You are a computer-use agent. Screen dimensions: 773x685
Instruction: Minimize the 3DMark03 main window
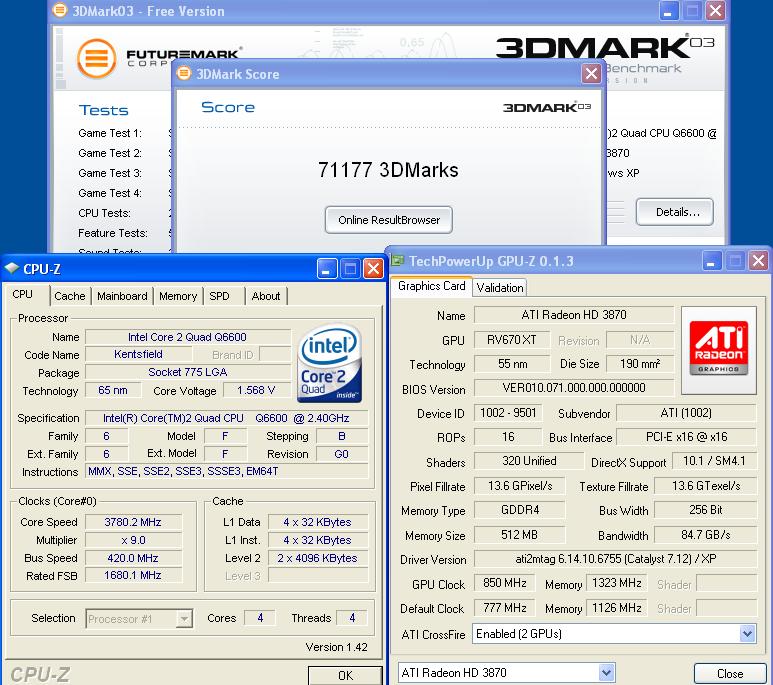pos(669,10)
